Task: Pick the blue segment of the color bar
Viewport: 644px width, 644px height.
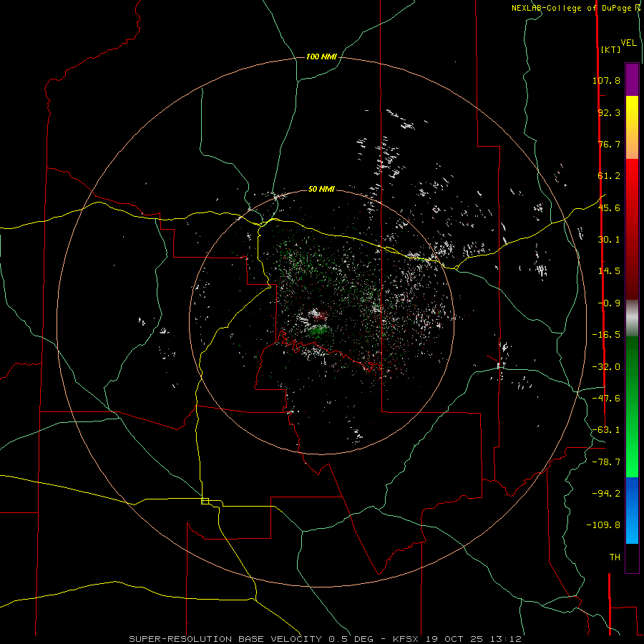Action: pos(632,510)
